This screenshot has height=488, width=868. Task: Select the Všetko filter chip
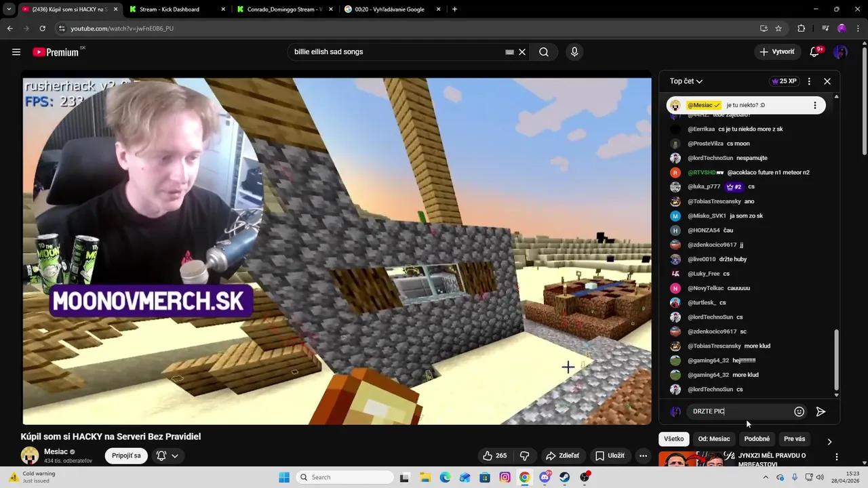point(674,439)
